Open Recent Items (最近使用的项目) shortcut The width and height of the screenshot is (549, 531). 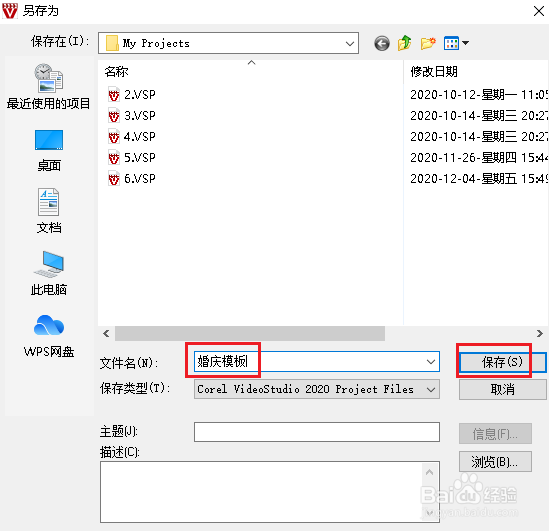coord(48,87)
